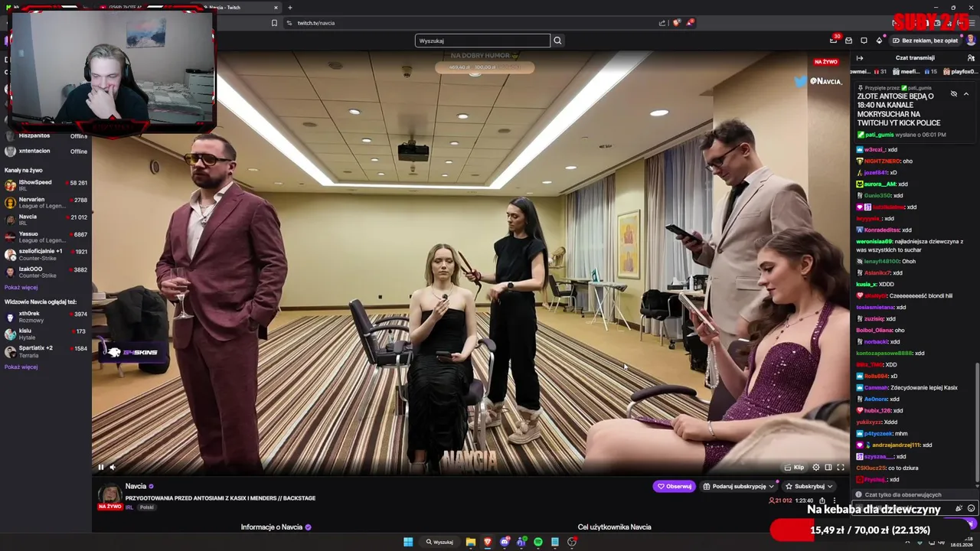
Task: Open a new browser tab with the plus
Action: (x=289, y=8)
